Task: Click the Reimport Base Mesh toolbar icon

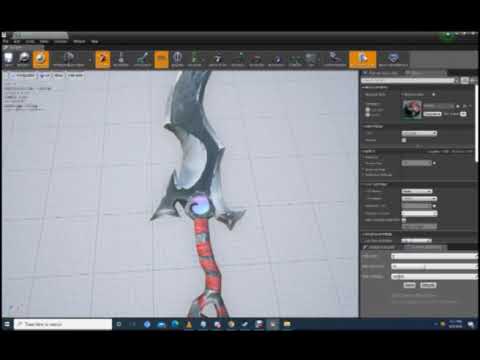Action: (x=69, y=59)
